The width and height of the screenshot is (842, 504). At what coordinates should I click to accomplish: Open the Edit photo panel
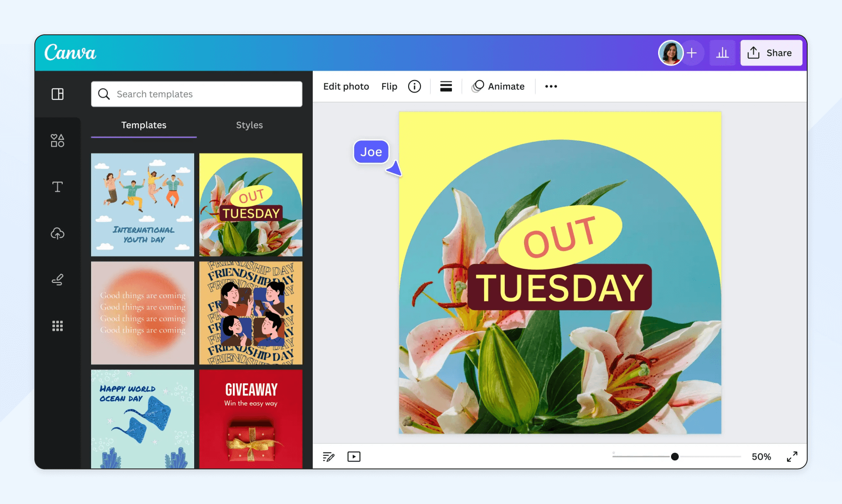346,86
